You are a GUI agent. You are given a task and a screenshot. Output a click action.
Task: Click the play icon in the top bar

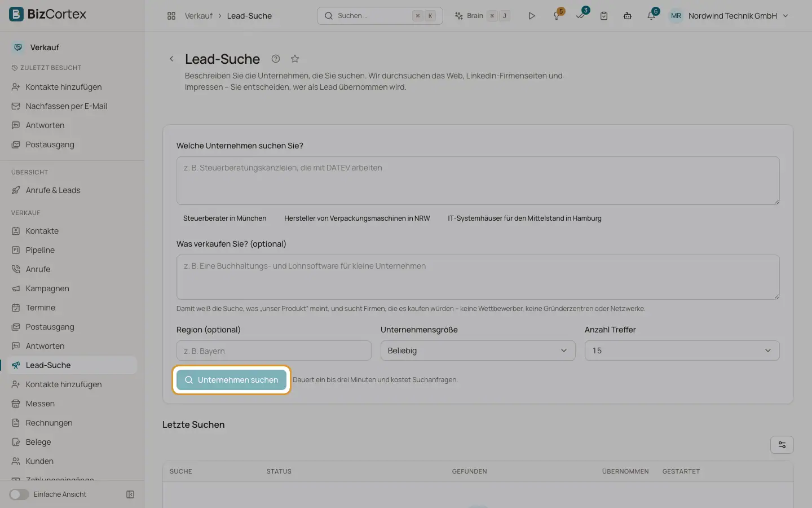pyautogui.click(x=531, y=16)
